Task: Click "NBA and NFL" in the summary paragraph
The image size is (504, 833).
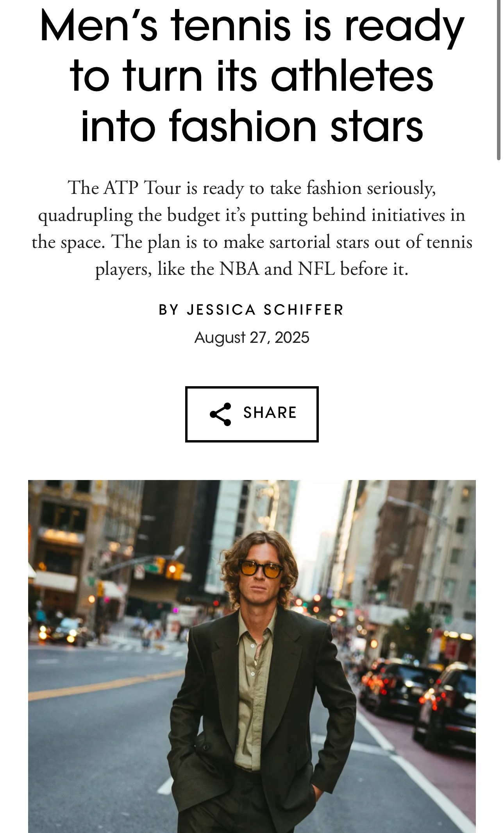Action: [277, 269]
